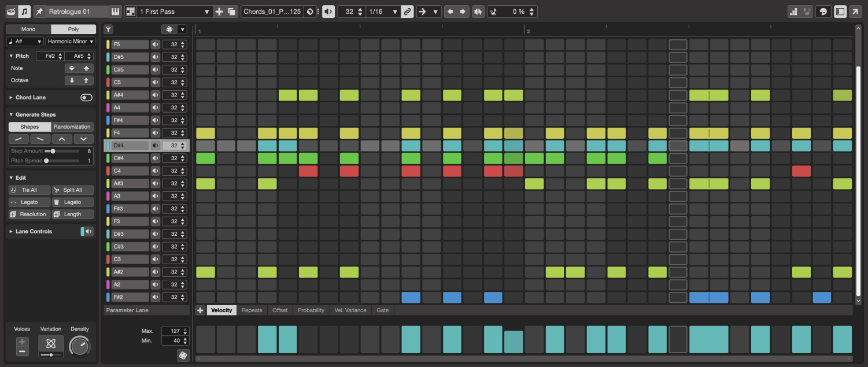Click the duplicate pattern icon
Screen dimensions: 868x367
pos(231,12)
